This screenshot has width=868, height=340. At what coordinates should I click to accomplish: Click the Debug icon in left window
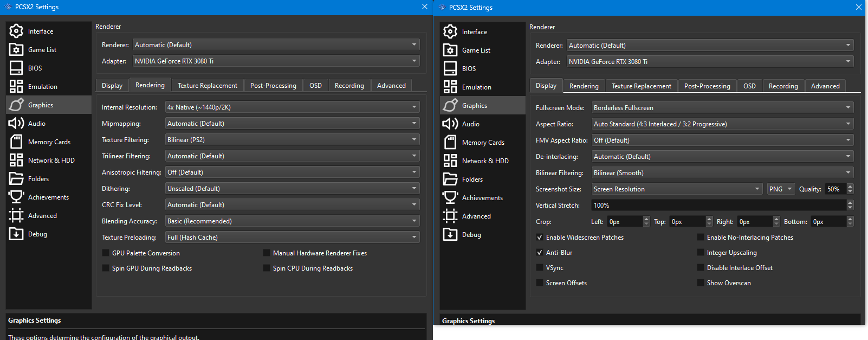pyautogui.click(x=16, y=234)
